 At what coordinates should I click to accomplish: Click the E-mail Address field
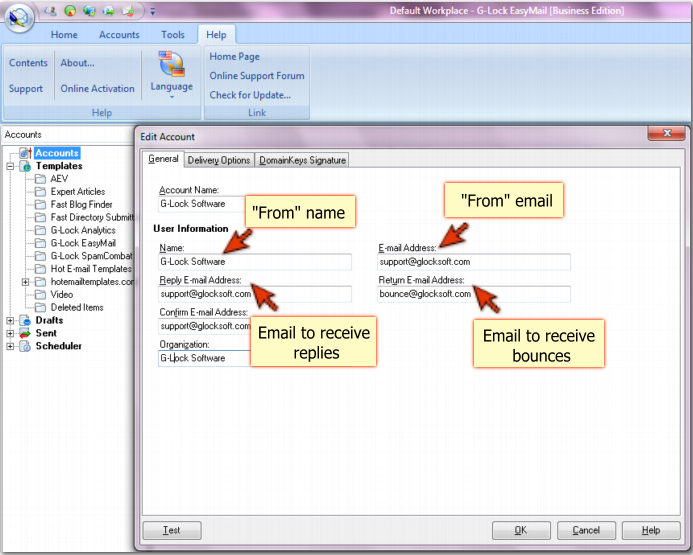point(474,262)
